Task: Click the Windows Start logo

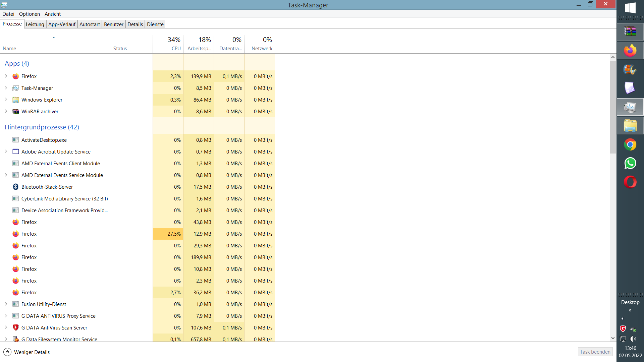Action: point(630,8)
